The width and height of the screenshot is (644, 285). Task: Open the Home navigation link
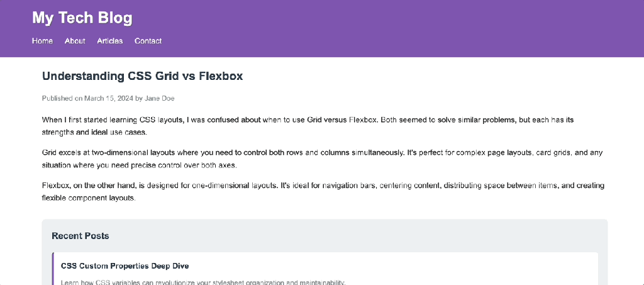click(x=42, y=41)
